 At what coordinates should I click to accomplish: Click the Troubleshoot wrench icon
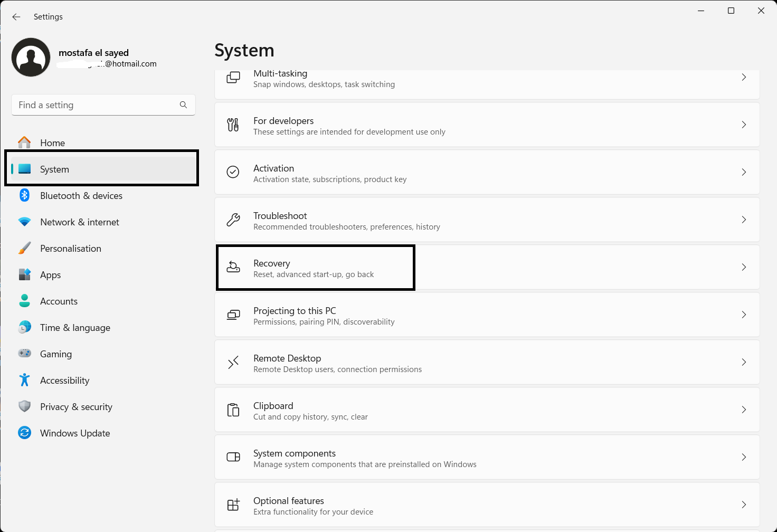click(233, 220)
